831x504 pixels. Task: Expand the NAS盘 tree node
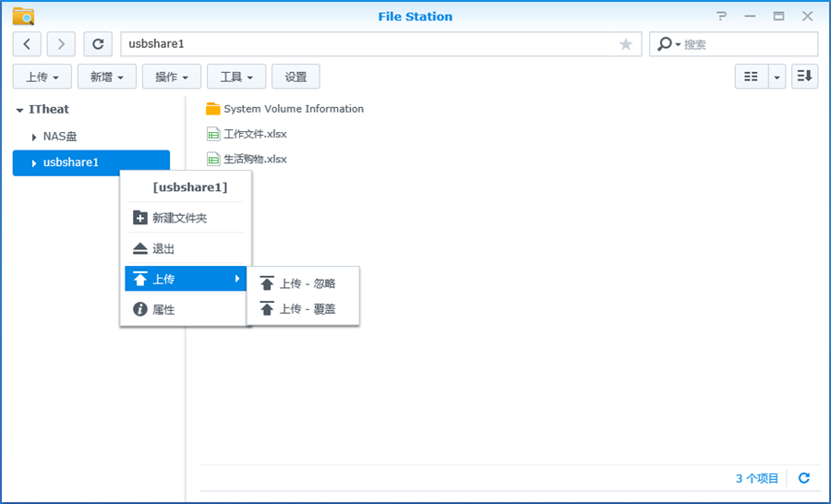pyautogui.click(x=34, y=137)
